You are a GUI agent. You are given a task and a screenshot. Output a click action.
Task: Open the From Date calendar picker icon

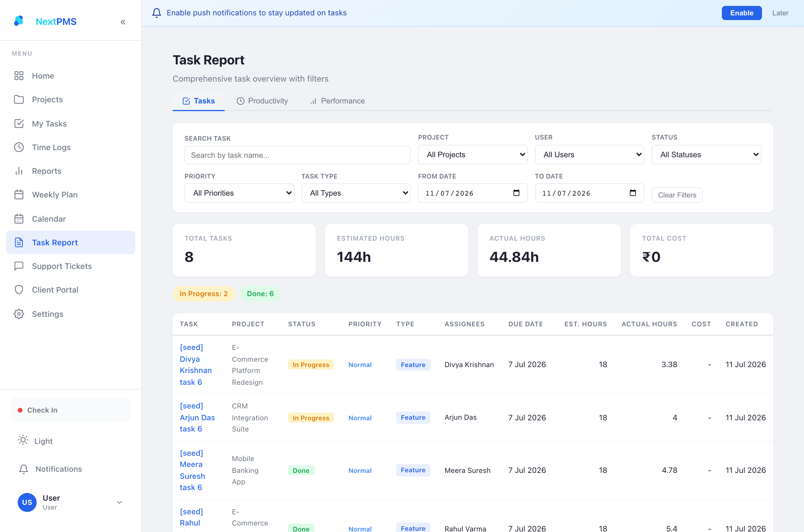(x=516, y=193)
